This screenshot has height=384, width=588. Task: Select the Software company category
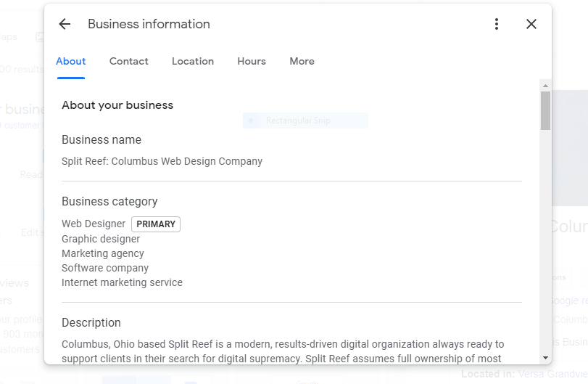click(x=105, y=268)
